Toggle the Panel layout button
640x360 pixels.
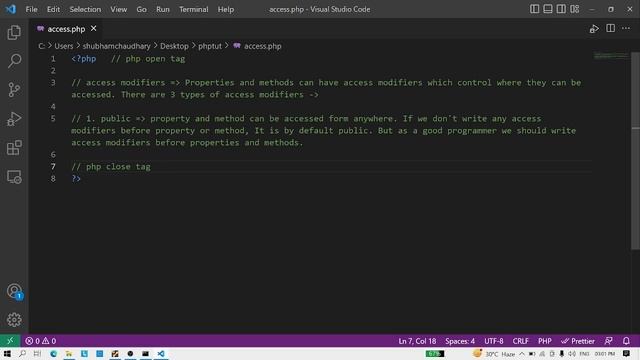pos(548,9)
